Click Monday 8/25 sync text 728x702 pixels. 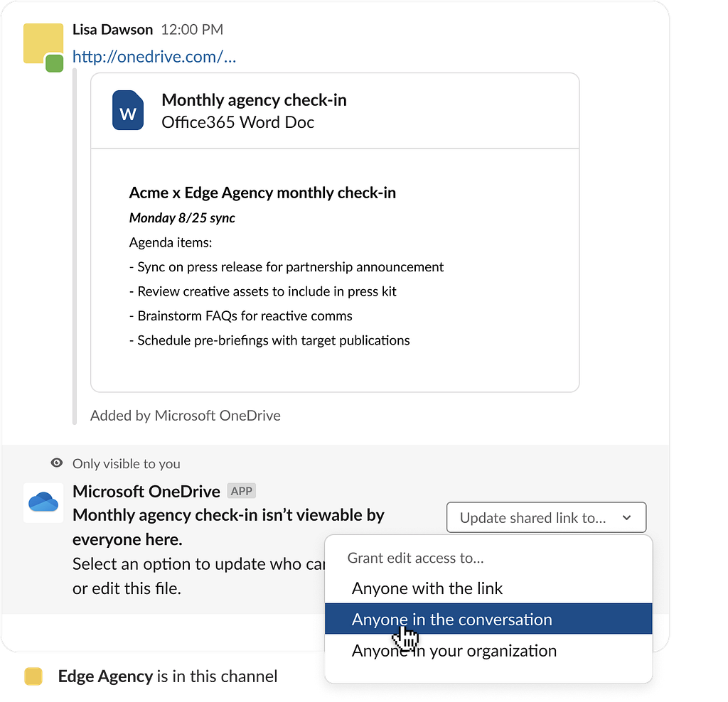click(x=182, y=218)
